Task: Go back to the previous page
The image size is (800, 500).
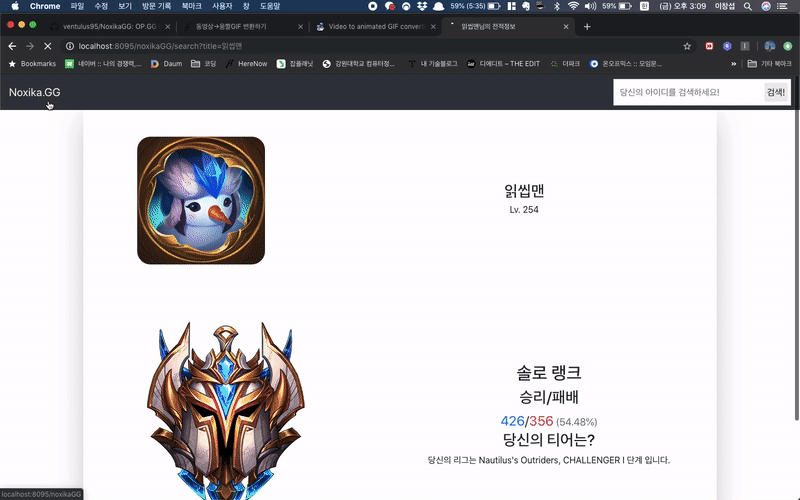Action: 12,46
